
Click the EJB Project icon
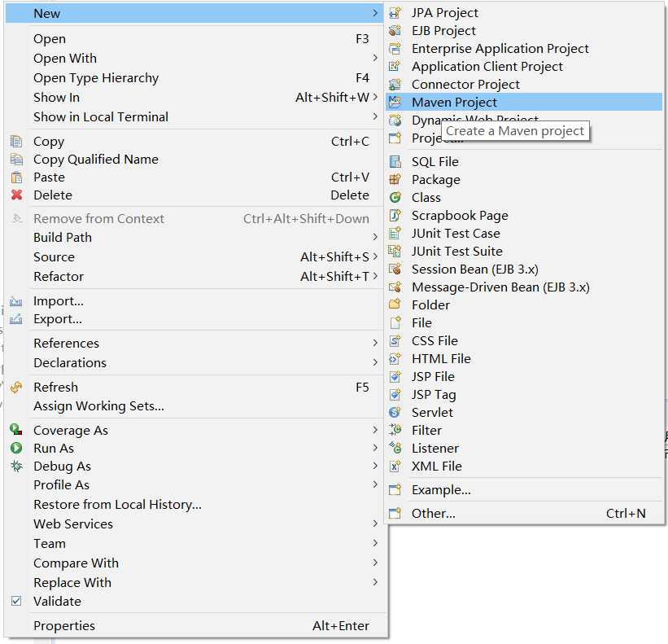point(395,31)
